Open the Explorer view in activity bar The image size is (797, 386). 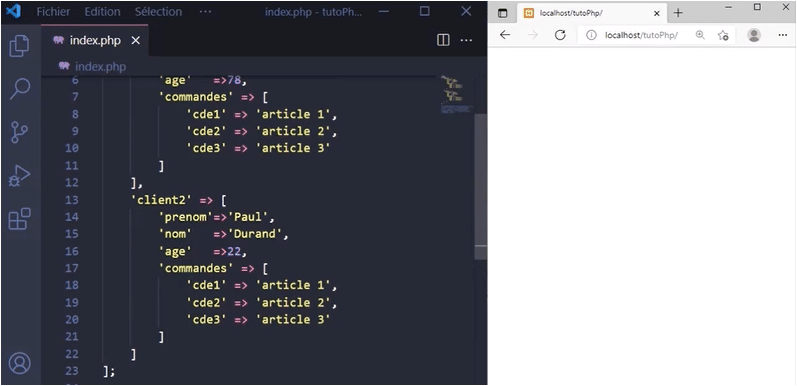pyautogui.click(x=19, y=45)
